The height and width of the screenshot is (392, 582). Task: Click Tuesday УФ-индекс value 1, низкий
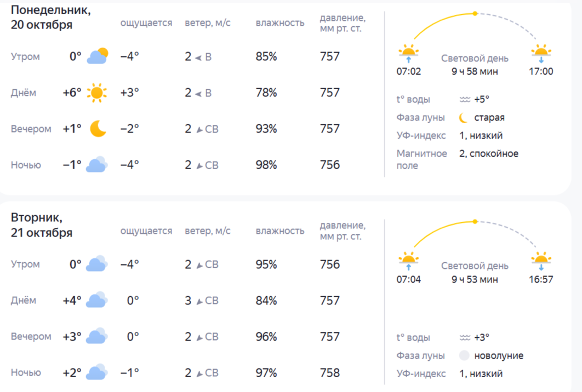(x=481, y=374)
